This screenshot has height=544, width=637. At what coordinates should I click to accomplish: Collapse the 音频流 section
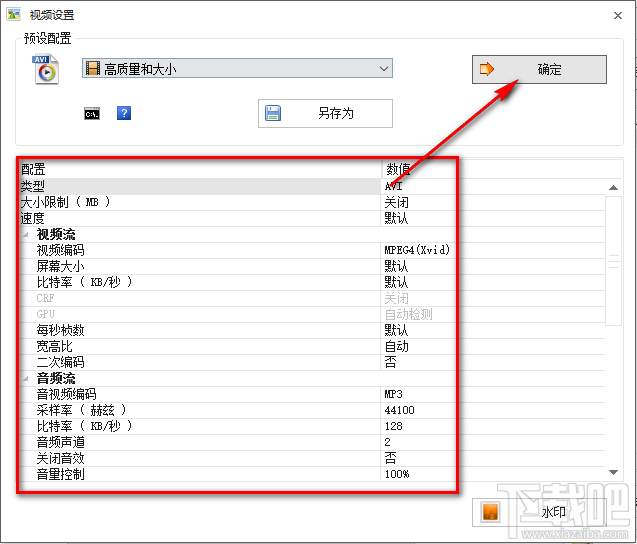(26, 378)
